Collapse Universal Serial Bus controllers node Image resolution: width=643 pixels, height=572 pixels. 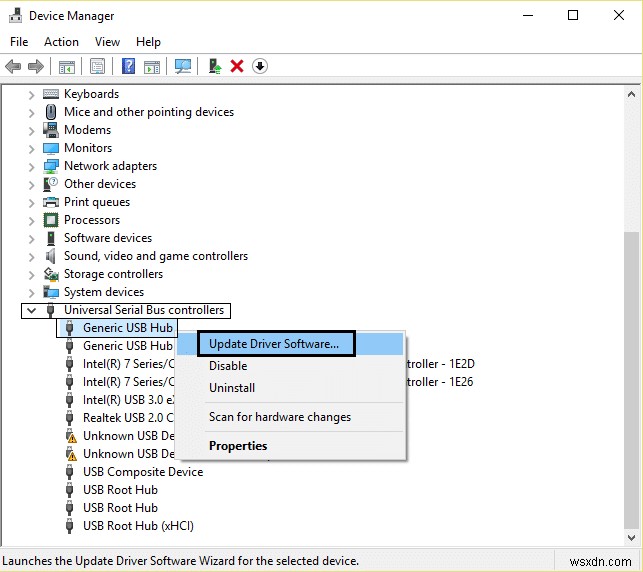pyautogui.click(x=31, y=310)
